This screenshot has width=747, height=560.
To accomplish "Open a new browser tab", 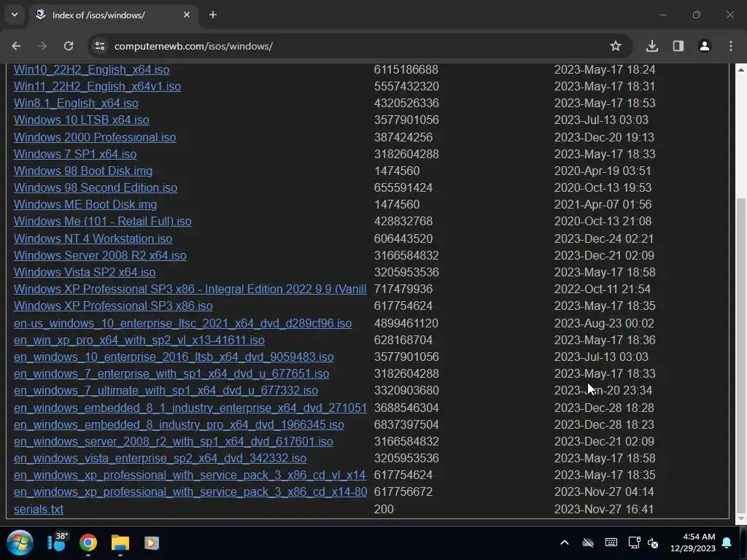I will coord(213,15).
